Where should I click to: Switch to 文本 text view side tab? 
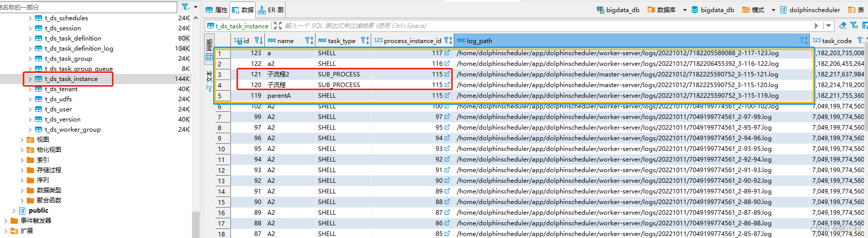click(x=209, y=82)
